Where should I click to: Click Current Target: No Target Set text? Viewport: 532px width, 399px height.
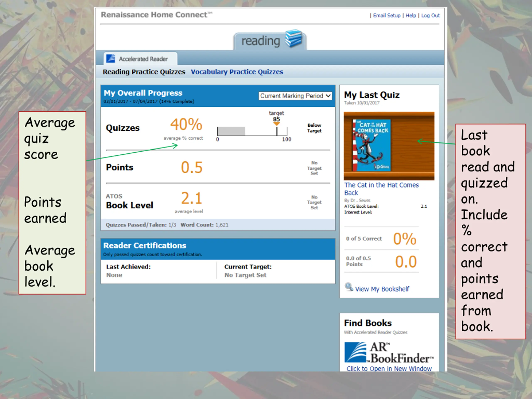248,271
